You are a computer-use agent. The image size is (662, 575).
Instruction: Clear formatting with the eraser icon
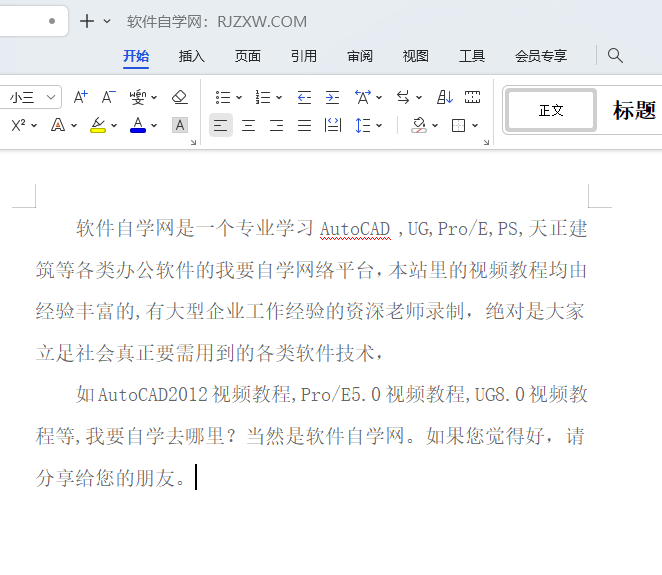pyautogui.click(x=179, y=97)
